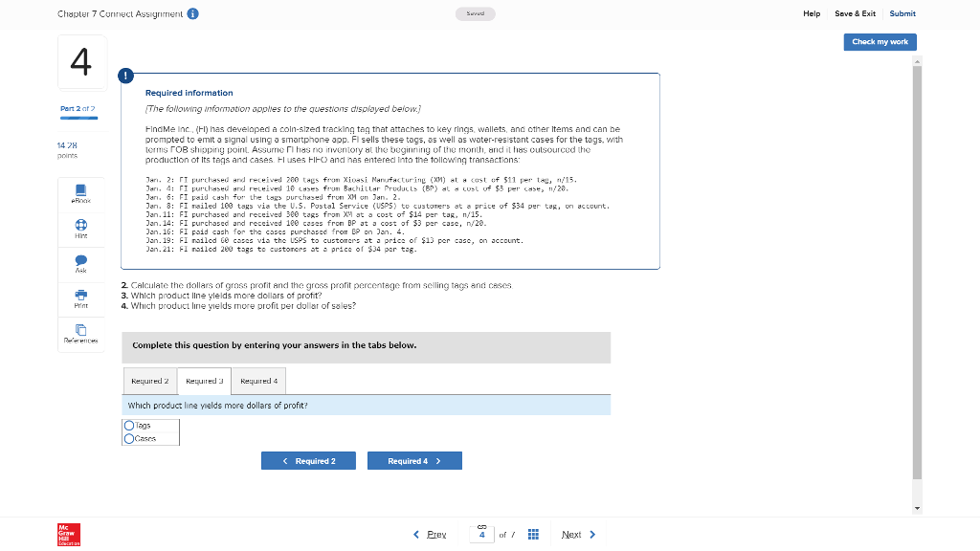Viewport: 980px width, 551px height.
Task: Click Save & Exit
Action: (855, 13)
